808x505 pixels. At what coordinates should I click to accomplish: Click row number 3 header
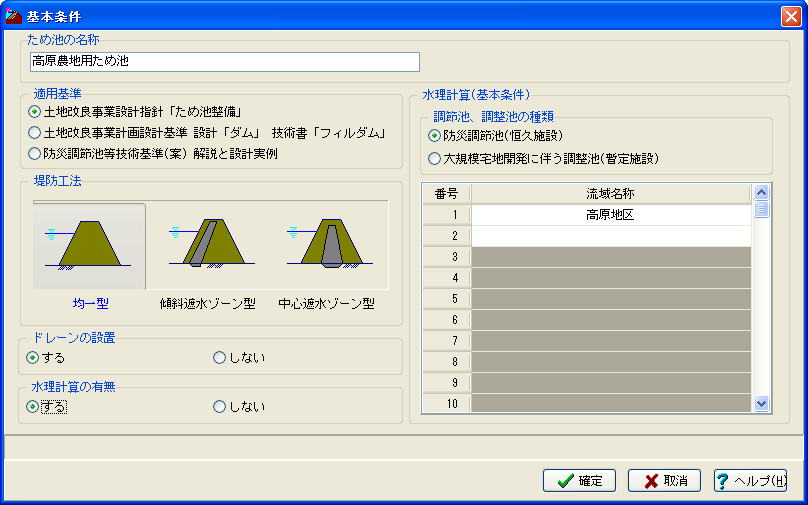click(446, 257)
